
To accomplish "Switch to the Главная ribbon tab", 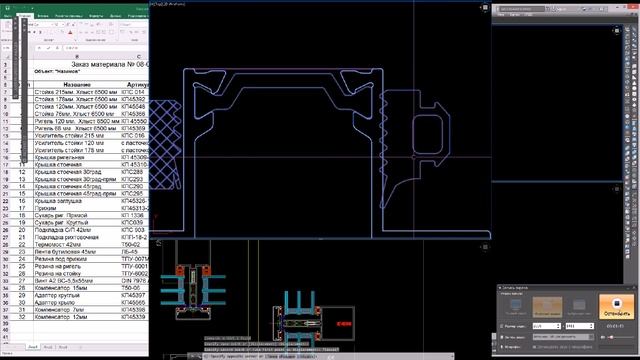I will 24,16.
